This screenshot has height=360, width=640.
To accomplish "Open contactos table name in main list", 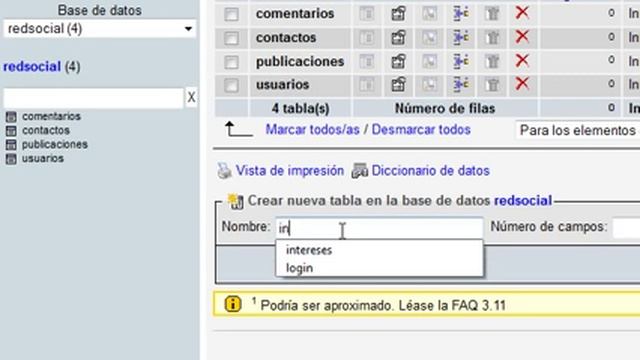I will coord(286,38).
